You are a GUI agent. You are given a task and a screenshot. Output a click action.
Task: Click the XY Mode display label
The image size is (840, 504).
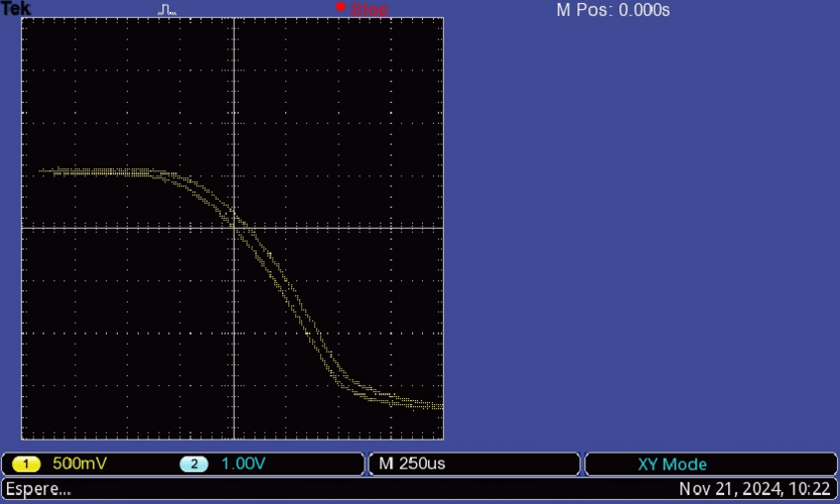[672, 464]
